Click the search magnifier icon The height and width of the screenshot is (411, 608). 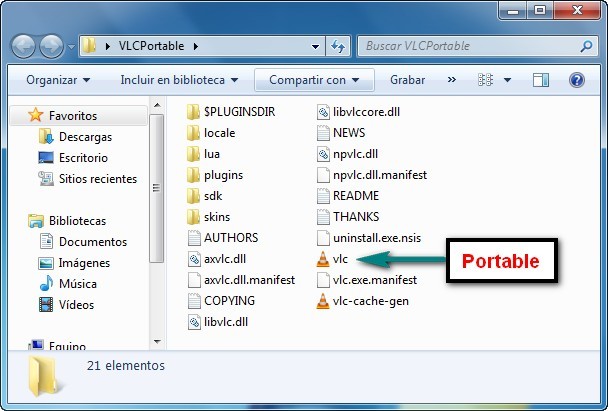click(x=586, y=46)
